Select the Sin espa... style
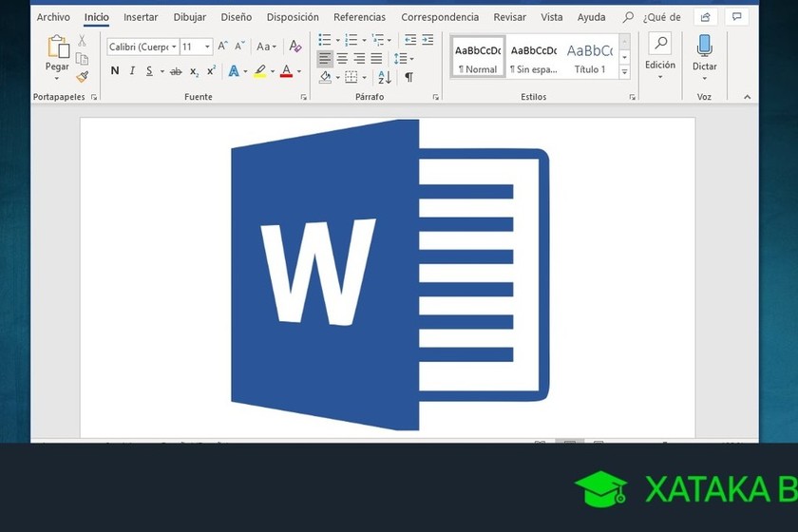The height and width of the screenshot is (532, 798). click(x=534, y=56)
